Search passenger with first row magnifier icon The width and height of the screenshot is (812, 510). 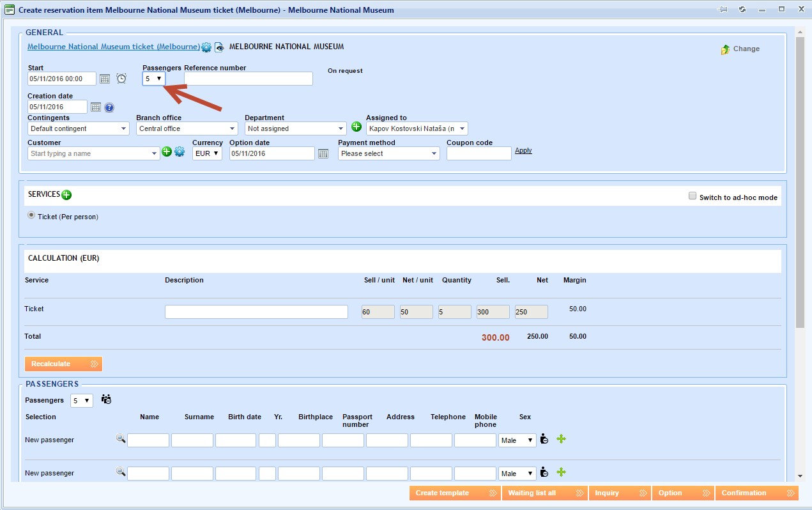[x=120, y=438]
